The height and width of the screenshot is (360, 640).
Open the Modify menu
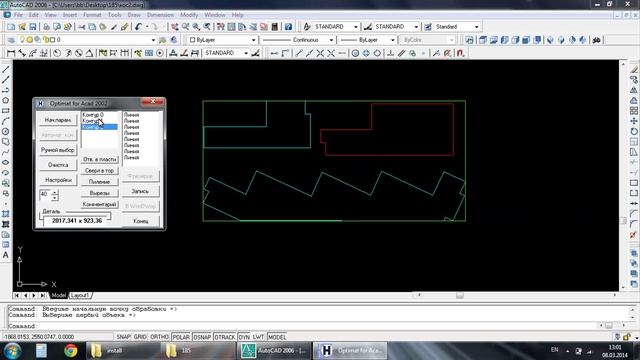pos(189,15)
